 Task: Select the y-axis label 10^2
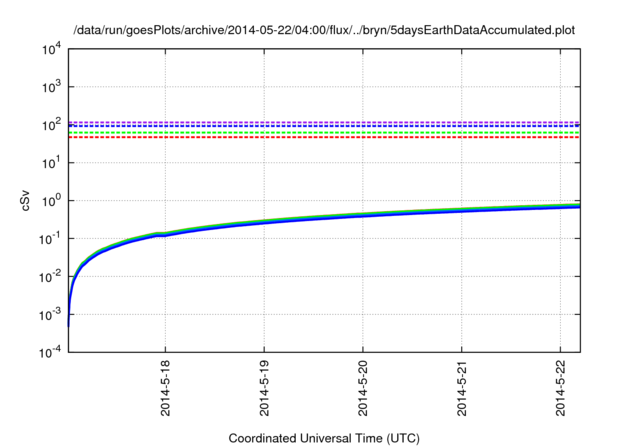click(52, 124)
